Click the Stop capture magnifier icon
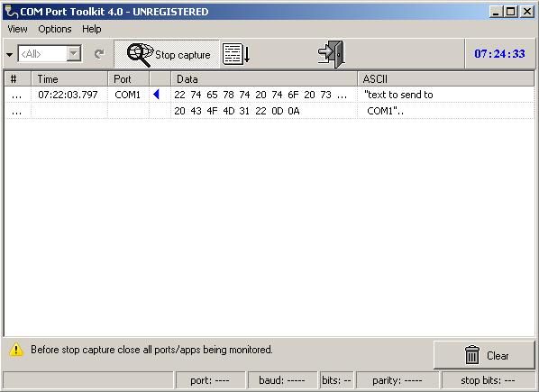The width and height of the screenshot is (539, 392). point(140,55)
